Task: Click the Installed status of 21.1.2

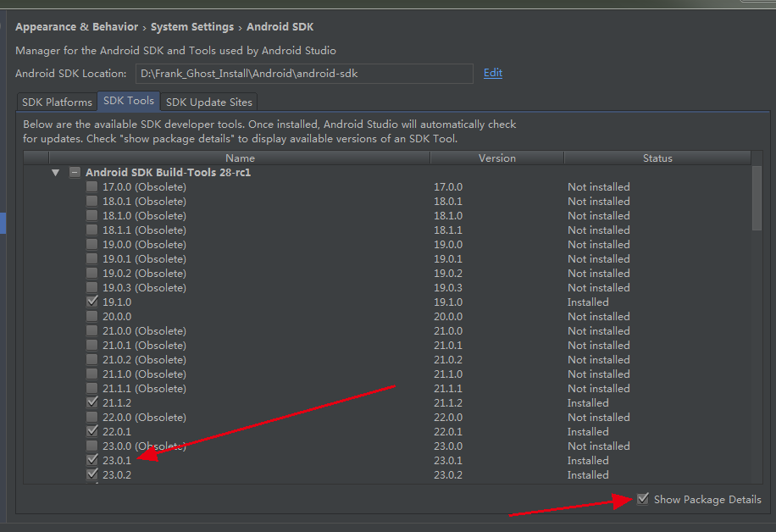Action: coord(588,402)
